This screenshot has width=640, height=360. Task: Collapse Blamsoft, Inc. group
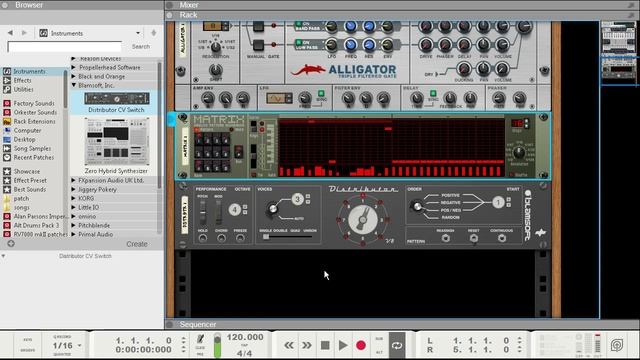click(74, 85)
